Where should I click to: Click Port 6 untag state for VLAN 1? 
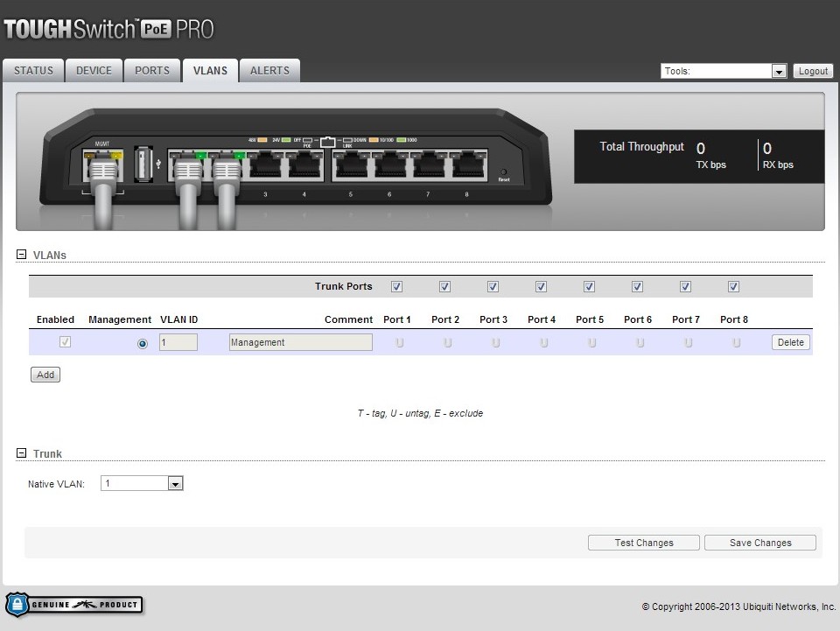click(640, 343)
